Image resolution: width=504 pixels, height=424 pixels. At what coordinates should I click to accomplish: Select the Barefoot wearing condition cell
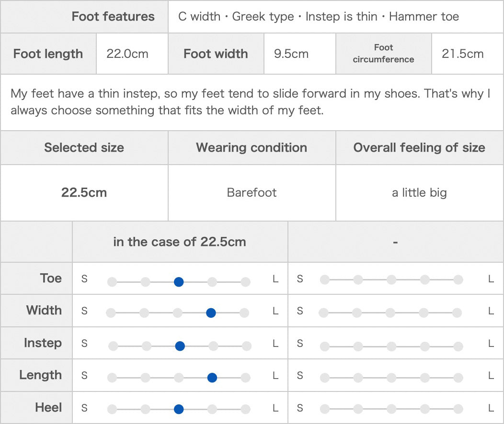coord(252,192)
